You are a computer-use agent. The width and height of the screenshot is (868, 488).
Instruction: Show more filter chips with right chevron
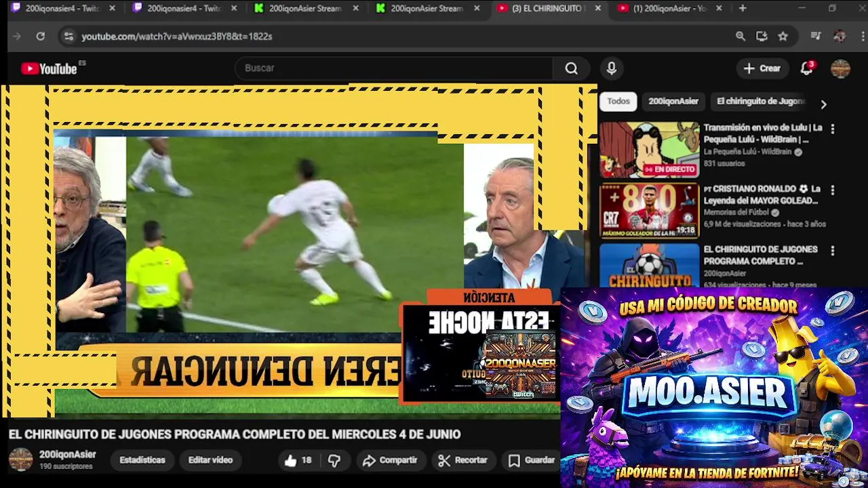[x=823, y=104]
